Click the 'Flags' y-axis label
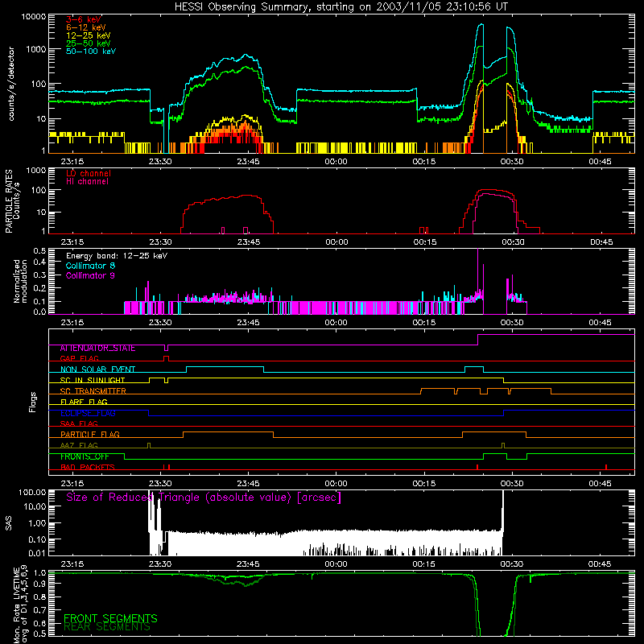The image size is (644, 644). (x=33, y=402)
